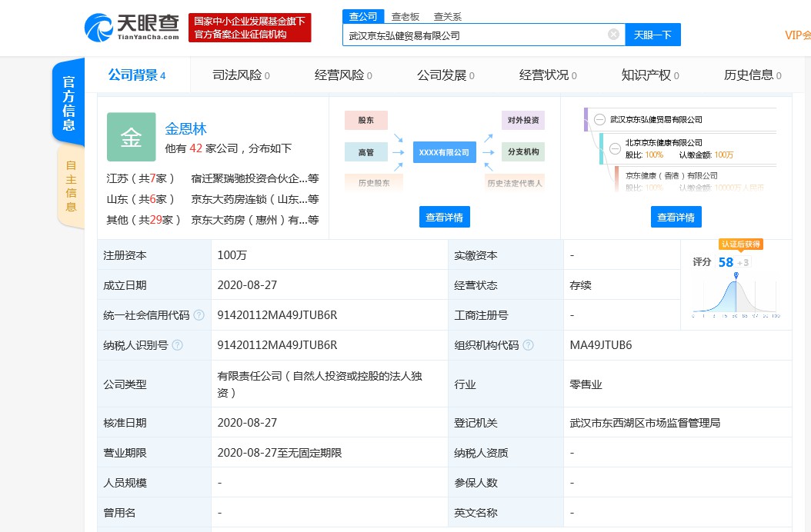
Task: Click 京东健康（香港）有限公司 tree entry
Action: 672,176
